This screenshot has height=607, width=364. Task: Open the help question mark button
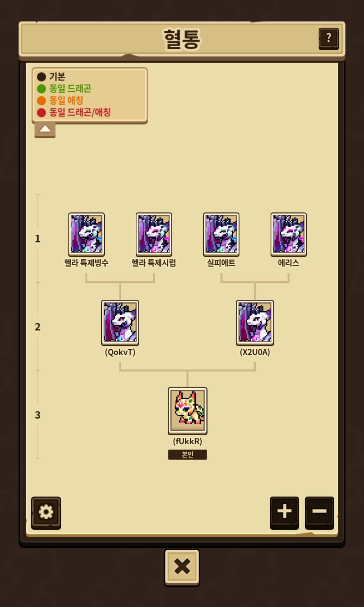329,38
